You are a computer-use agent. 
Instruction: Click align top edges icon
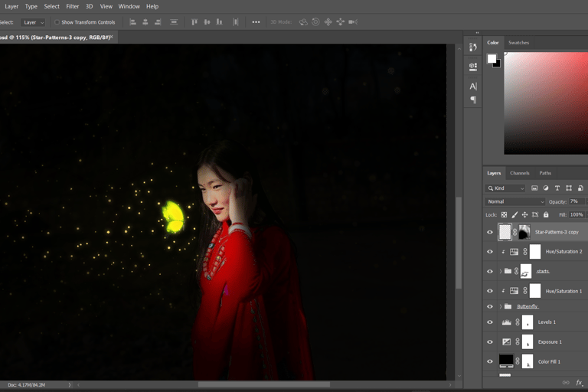pyautogui.click(x=194, y=22)
